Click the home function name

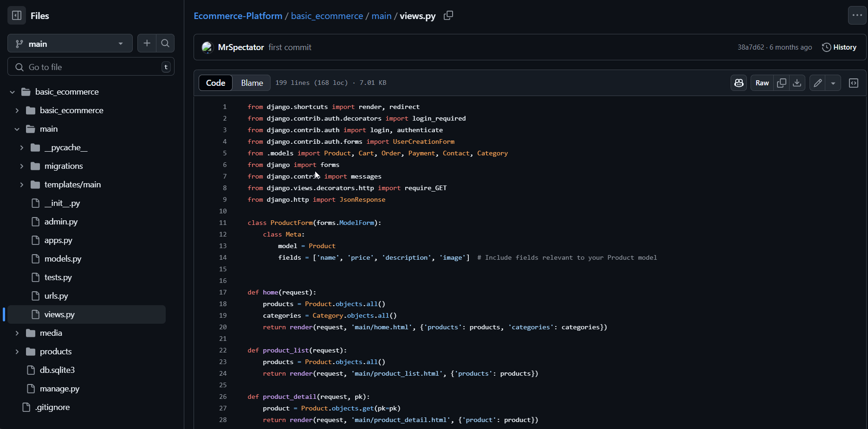click(x=271, y=292)
